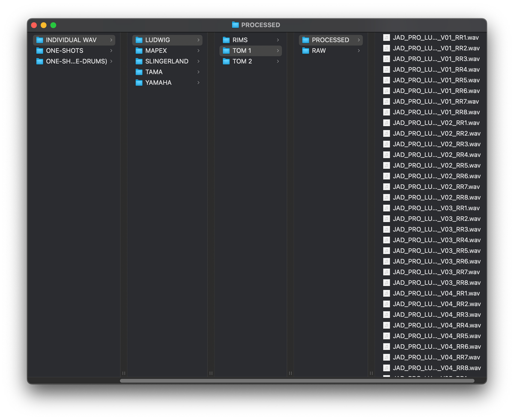Click the audio file icon for V01_RR1.wav

[x=386, y=38]
